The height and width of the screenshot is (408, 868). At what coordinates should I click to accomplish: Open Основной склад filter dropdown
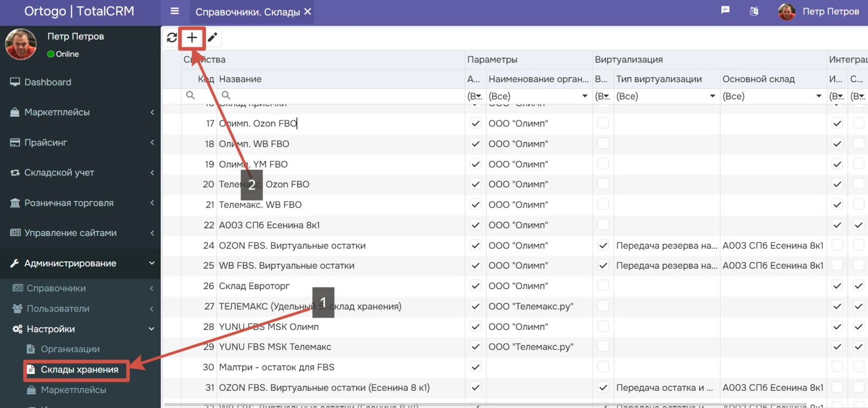(x=819, y=96)
